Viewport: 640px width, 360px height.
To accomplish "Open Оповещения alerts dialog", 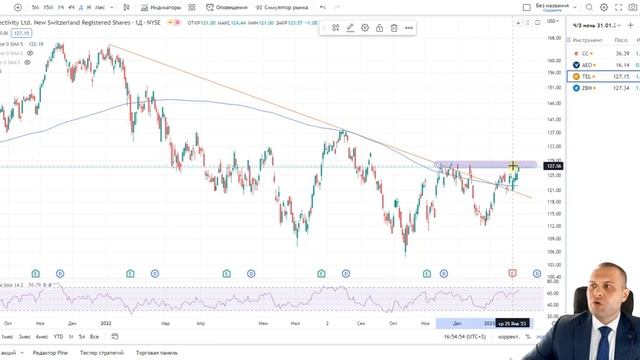I will 227,7.
